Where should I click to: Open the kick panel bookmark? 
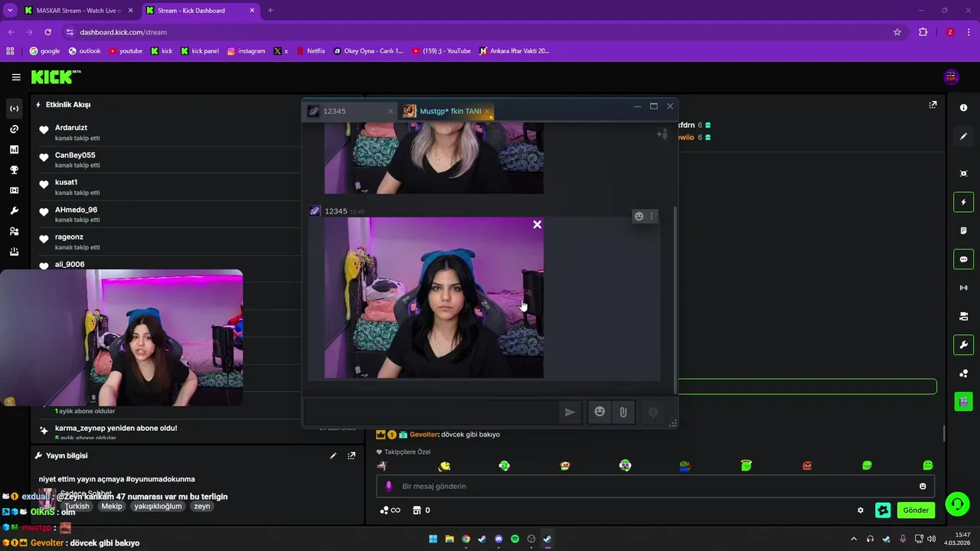[200, 51]
